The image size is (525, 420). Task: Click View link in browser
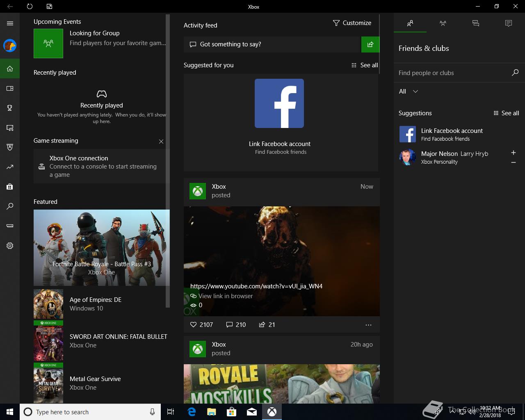pos(221,296)
